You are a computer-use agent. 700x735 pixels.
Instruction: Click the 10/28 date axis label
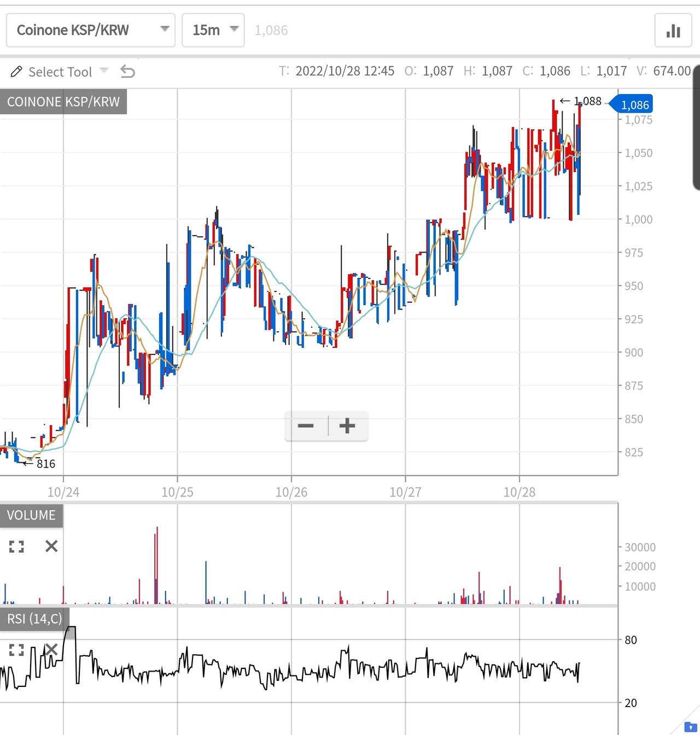click(520, 492)
